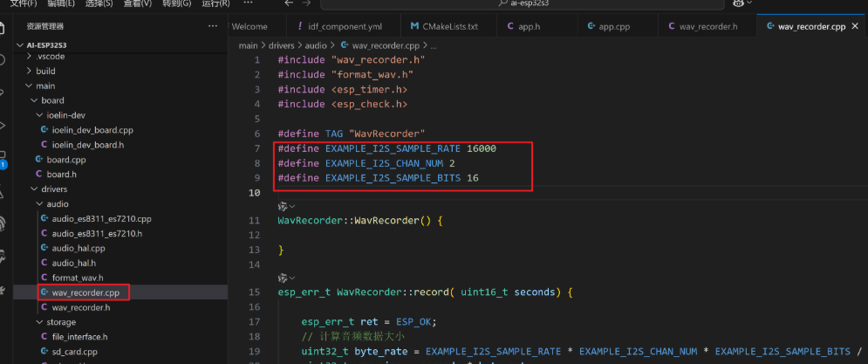This screenshot has height=364, width=868.
Task: Click the exclamation icon on idf_component.yml tab
Action: [x=300, y=26]
